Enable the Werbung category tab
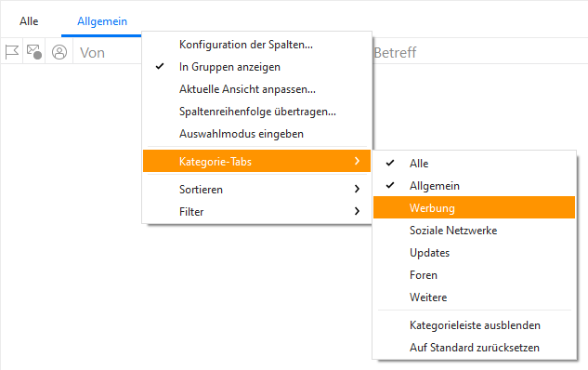 point(474,207)
